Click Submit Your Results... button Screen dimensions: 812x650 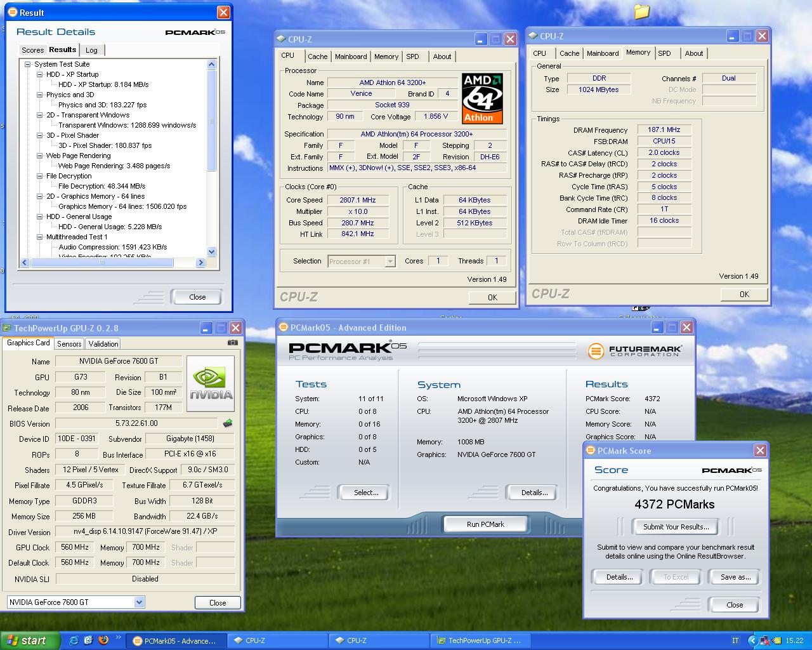pyautogui.click(x=676, y=527)
